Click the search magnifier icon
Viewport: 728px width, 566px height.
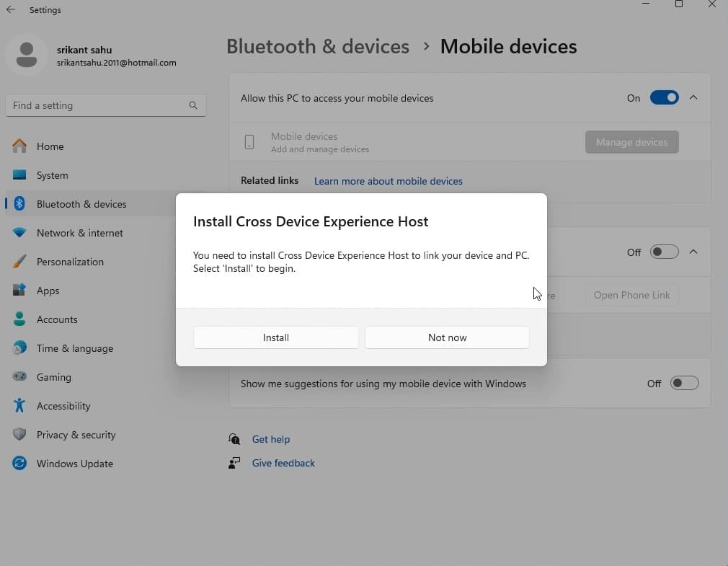coord(192,105)
